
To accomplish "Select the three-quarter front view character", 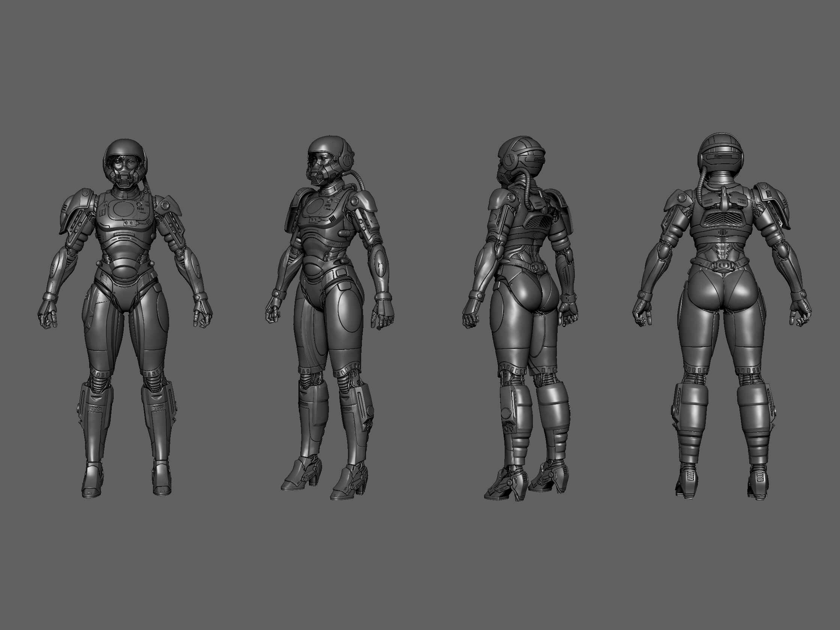I will pos(329,318).
